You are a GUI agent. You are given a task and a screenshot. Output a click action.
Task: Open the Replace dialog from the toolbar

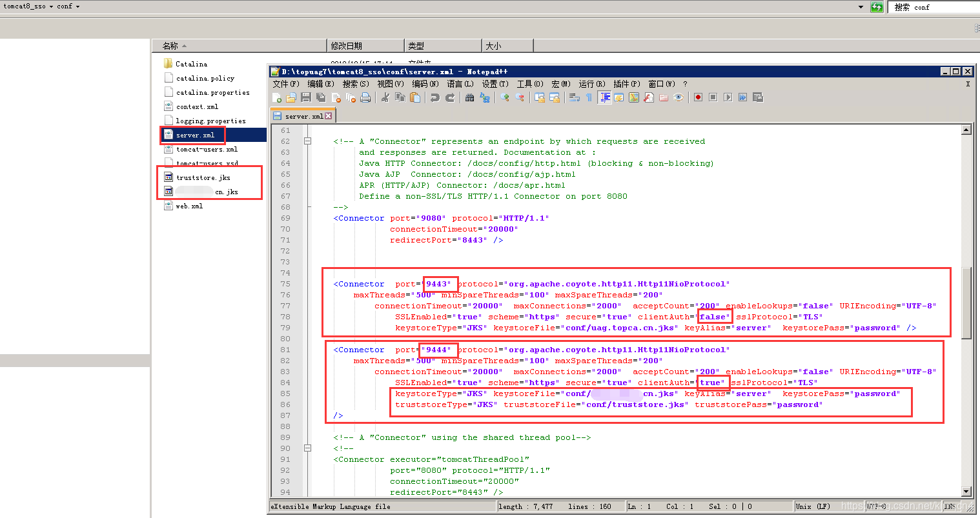tap(485, 97)
